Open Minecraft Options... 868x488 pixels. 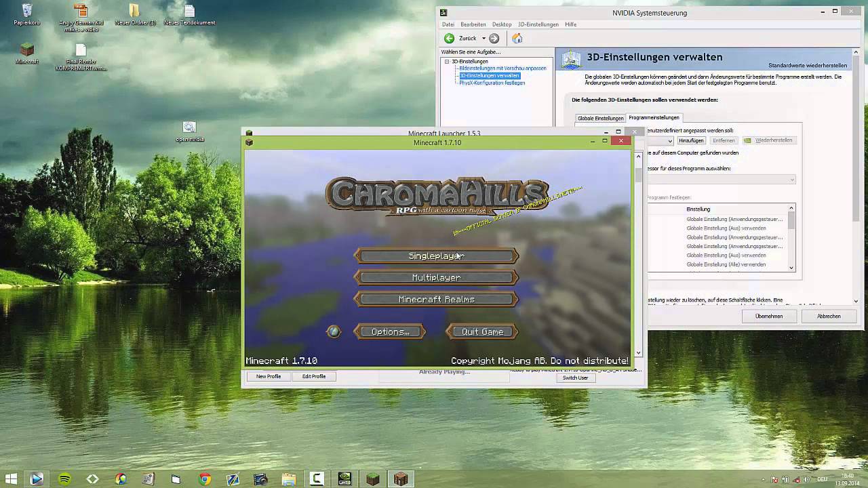point(390,331)
